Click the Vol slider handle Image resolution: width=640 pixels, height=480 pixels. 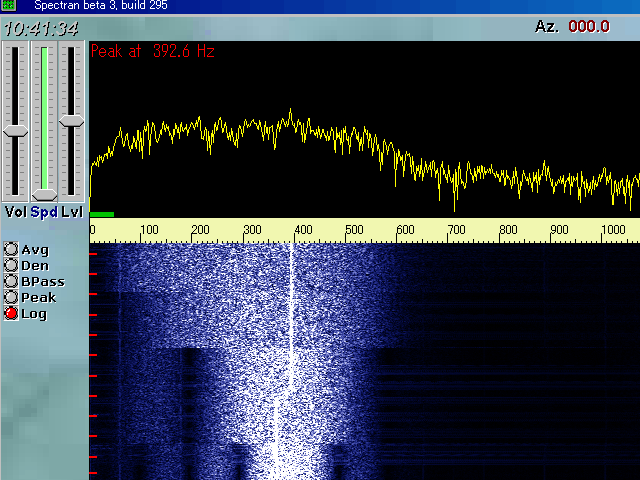(16, 131)
